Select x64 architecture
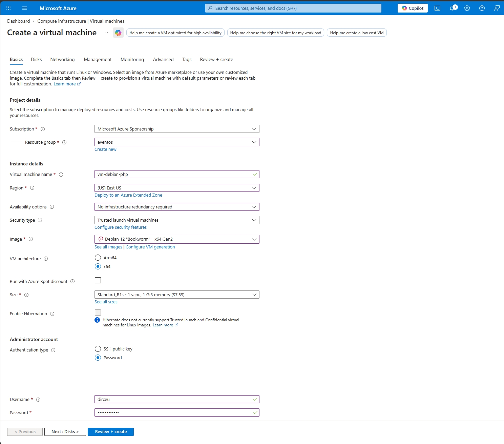Image resolution: width=504 pixels, height=444 pixels. 98,266
